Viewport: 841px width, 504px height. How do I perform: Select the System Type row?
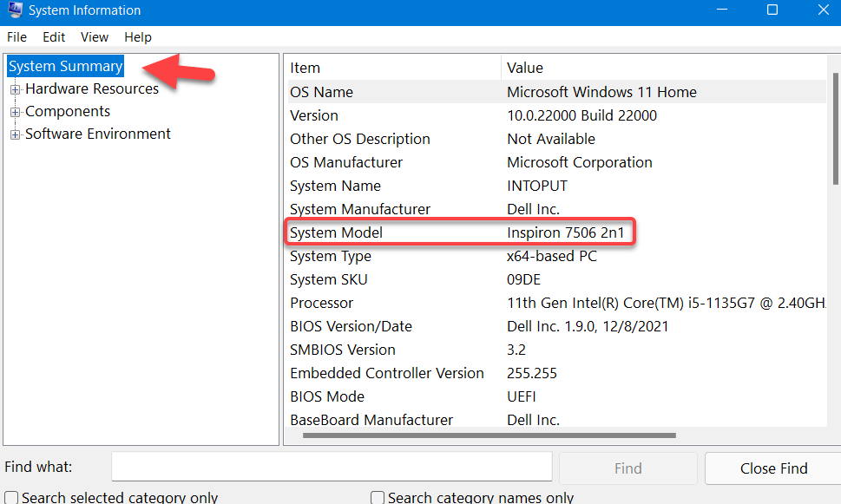tap(556, 256)
